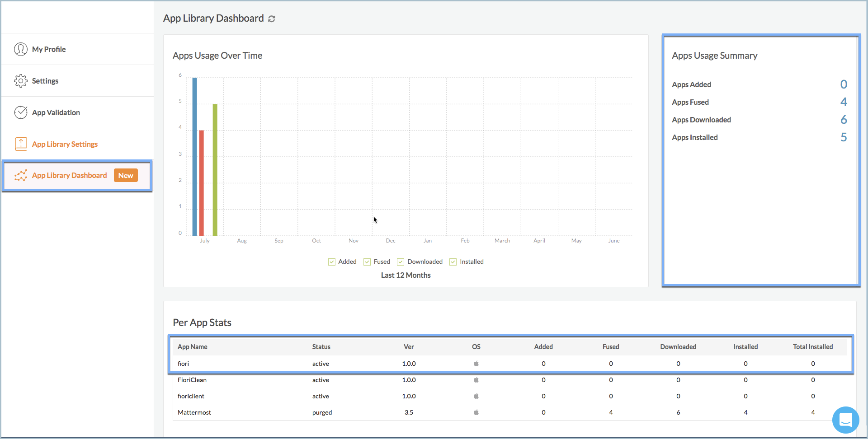
Task: Click the My Profile user icon
Action: pyautogui.click(x=21, y=49)
